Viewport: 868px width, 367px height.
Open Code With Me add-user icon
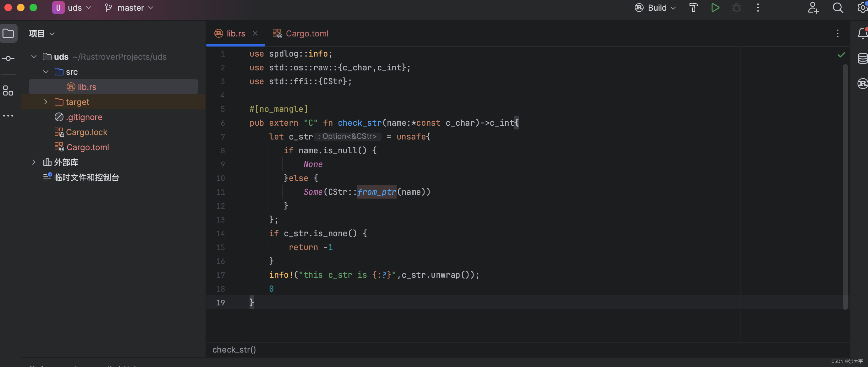click(813, 8)
